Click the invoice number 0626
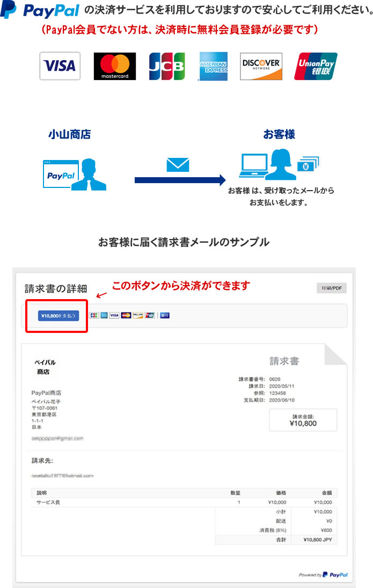Image resolution: width=373 pixels, height=588 pixels. (x=275, y=379)
